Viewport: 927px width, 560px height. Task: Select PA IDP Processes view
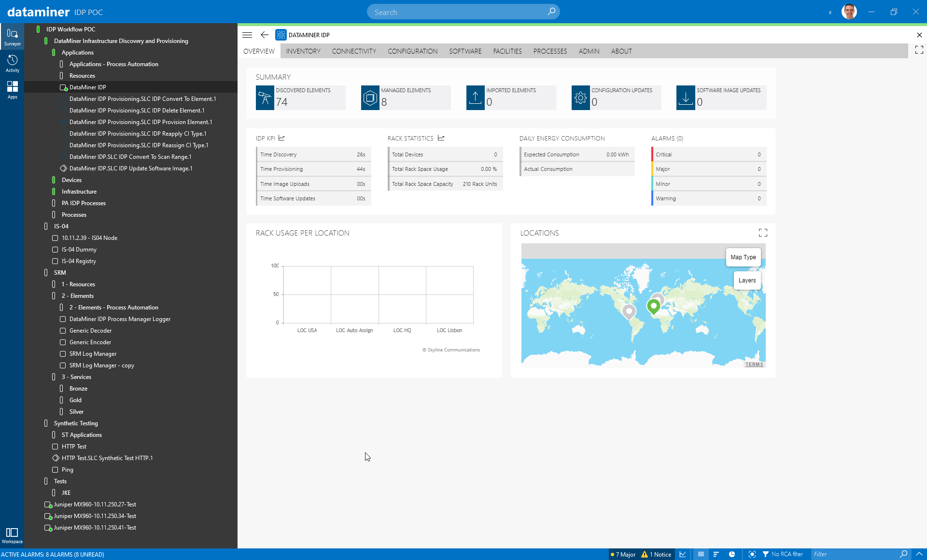(x=84, y=203)
